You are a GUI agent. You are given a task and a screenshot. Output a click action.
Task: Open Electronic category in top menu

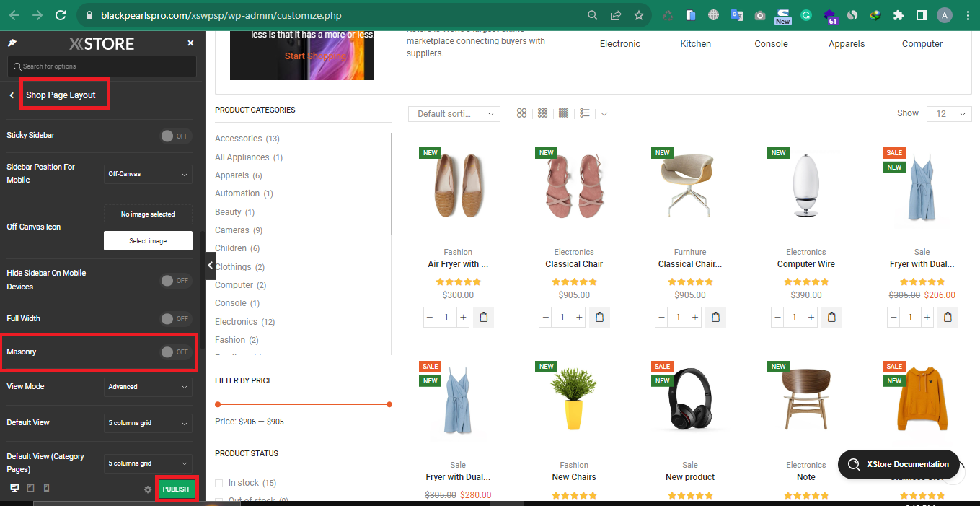pyautogui.click(x=620, y=44)
